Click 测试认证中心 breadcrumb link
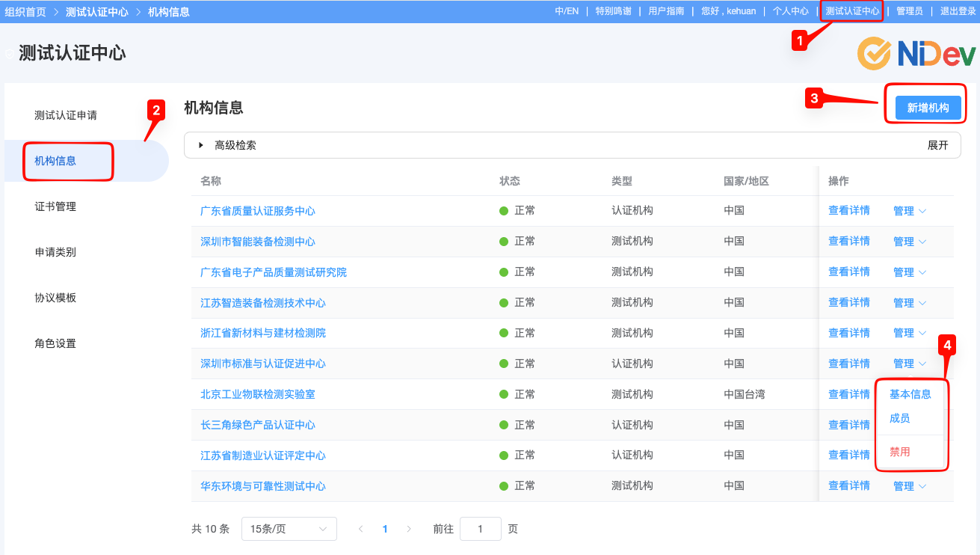The height and width of the screenshot is (555, 980). tap(97, 12)
